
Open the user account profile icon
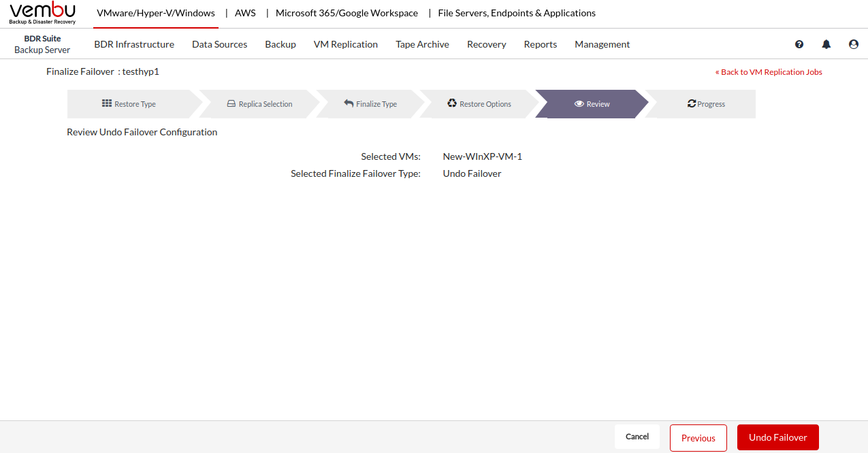pos(854,44)
